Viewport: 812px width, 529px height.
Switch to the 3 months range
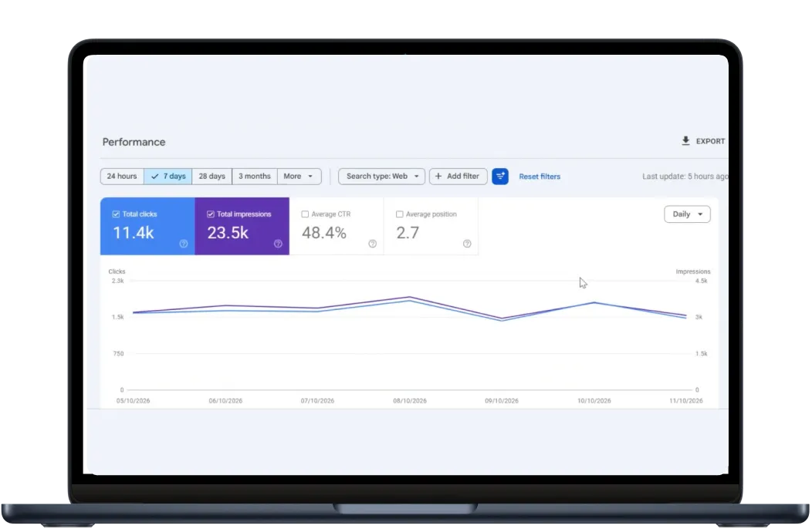point(255,177)
